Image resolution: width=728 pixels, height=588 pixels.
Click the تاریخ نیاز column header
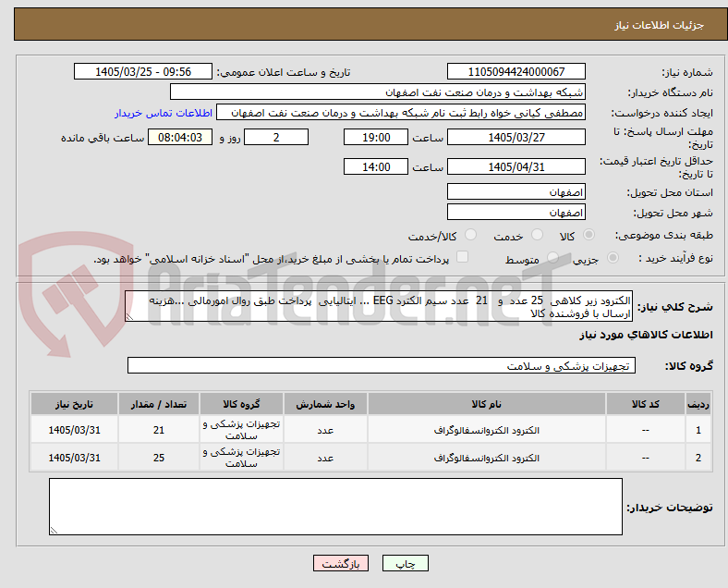click(74, 404)
